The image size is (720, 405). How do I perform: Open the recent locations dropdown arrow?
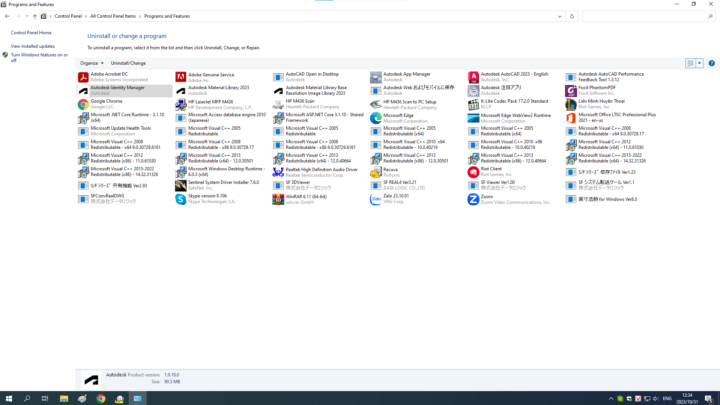(x=27, y=17)
